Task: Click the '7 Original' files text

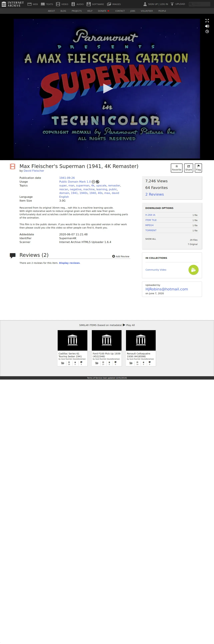Action: pyautogui.click(x=192, y=244)
